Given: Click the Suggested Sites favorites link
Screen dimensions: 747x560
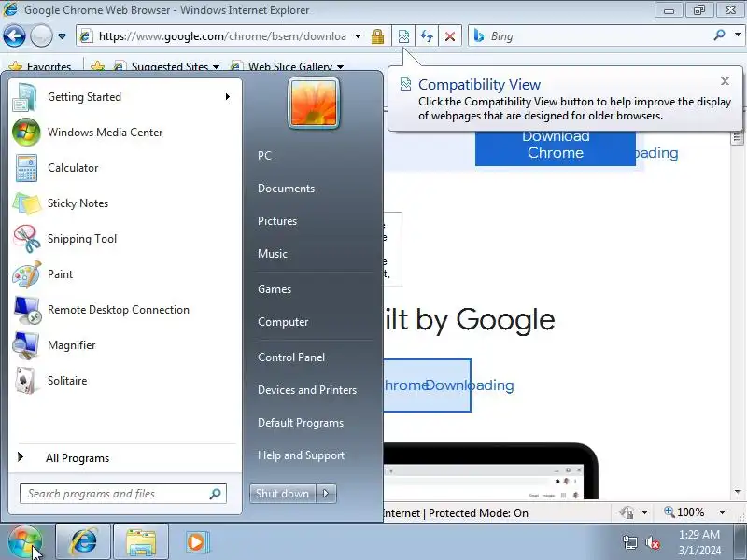Looking at the screenshot, I should click(x=169, y=67).
